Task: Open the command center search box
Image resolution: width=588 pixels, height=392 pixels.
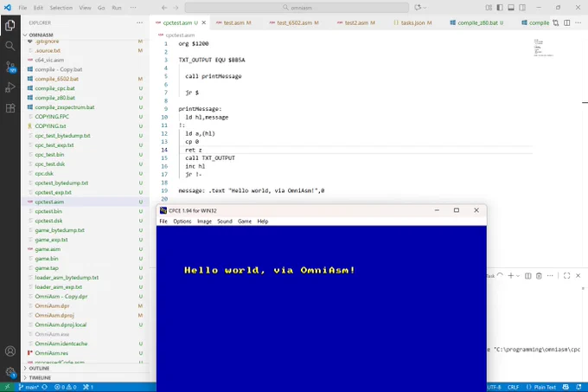Action: [x=297, y=8]
